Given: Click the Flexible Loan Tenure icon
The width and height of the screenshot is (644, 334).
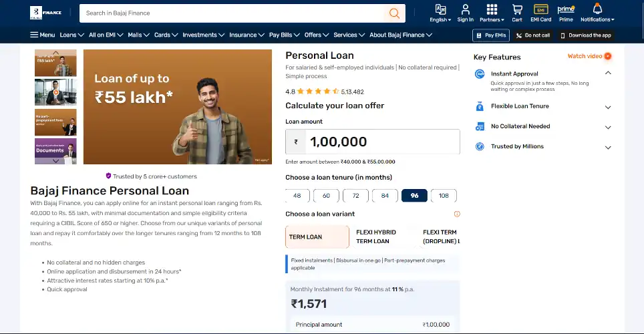Looking at the screenshot, I should point(480,106).
